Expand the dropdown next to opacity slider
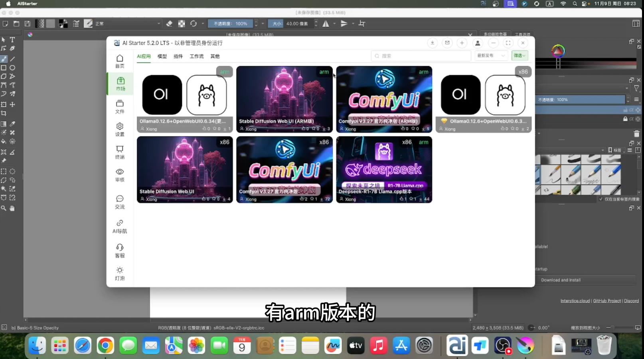 pos(263,24)
